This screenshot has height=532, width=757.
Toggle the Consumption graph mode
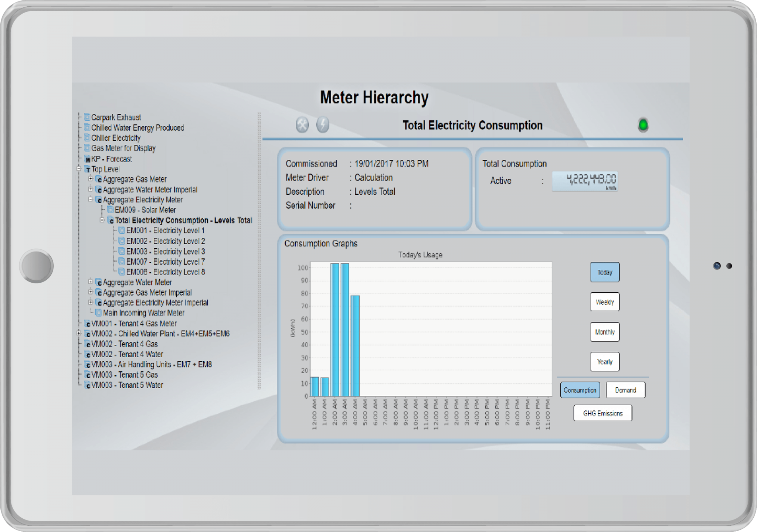tap(580, 390)
